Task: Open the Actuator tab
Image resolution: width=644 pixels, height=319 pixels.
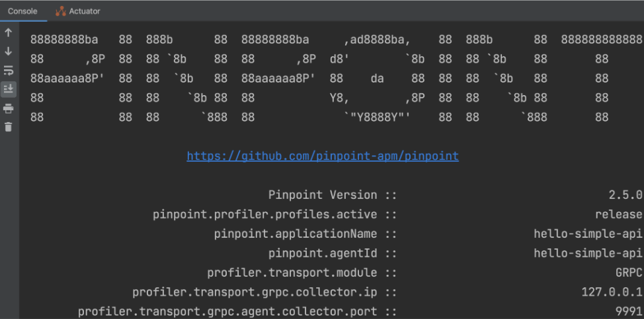Action: tap(78, 11)
